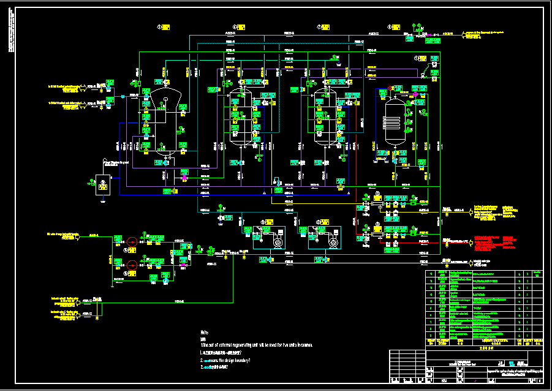This screenshot has width=552, height=392.
Task: Click the bottom-most left yellow inlet arrow
Action: tap(78, 315)
